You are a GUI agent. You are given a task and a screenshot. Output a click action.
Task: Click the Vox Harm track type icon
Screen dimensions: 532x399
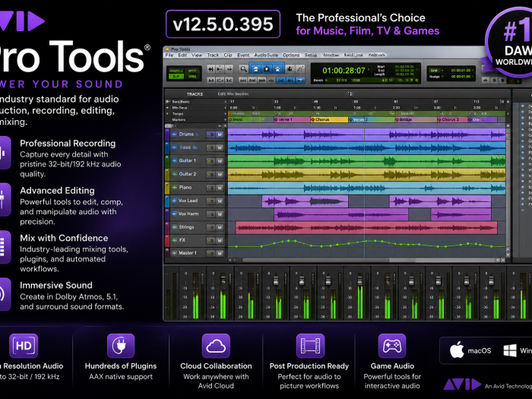coord(174,214)
